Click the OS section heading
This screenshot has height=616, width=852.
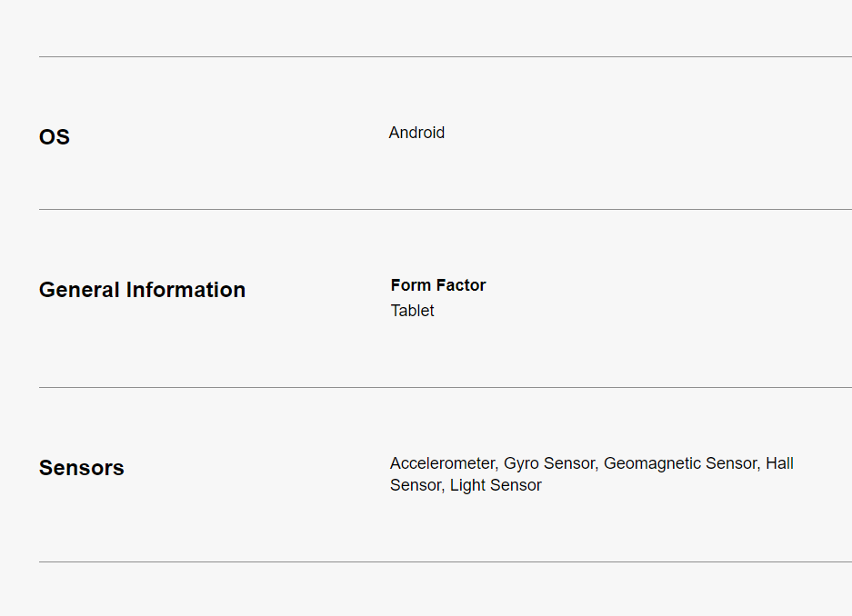[x=55, y=137]
